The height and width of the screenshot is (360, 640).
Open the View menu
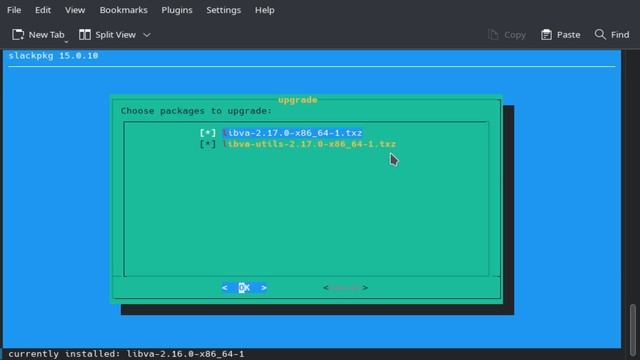coord(75,10)
